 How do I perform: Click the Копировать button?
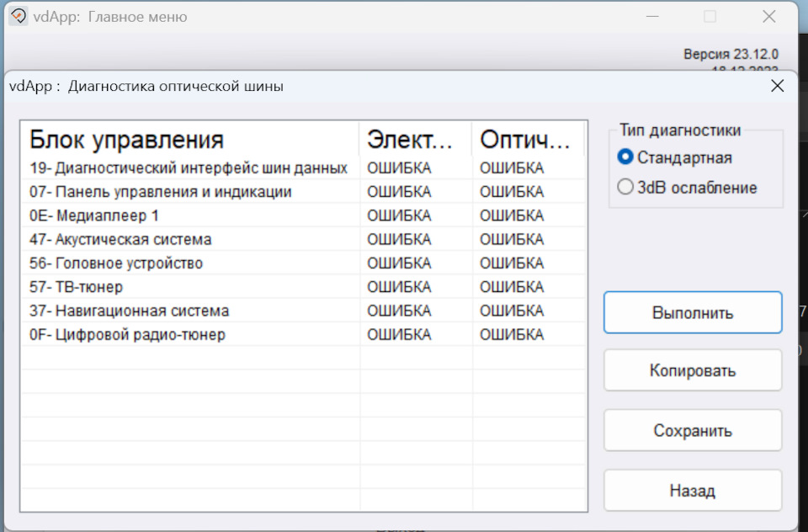tap(693, 370)
